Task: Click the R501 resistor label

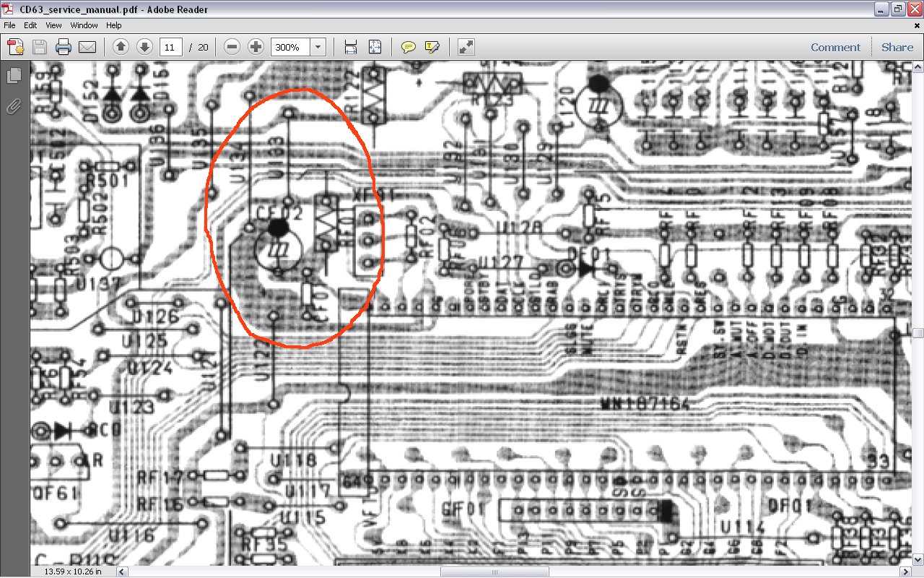Action: [107, 180]
